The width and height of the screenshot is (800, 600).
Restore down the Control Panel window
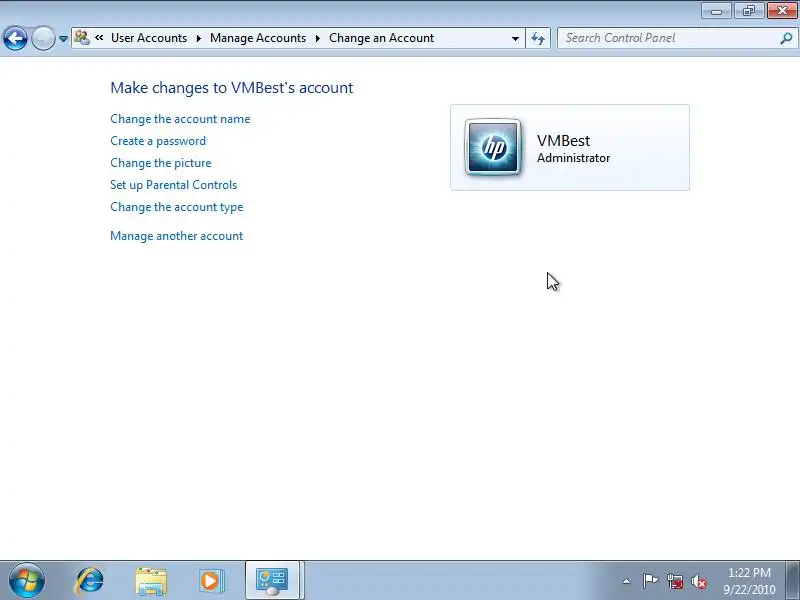click(748, 11)
